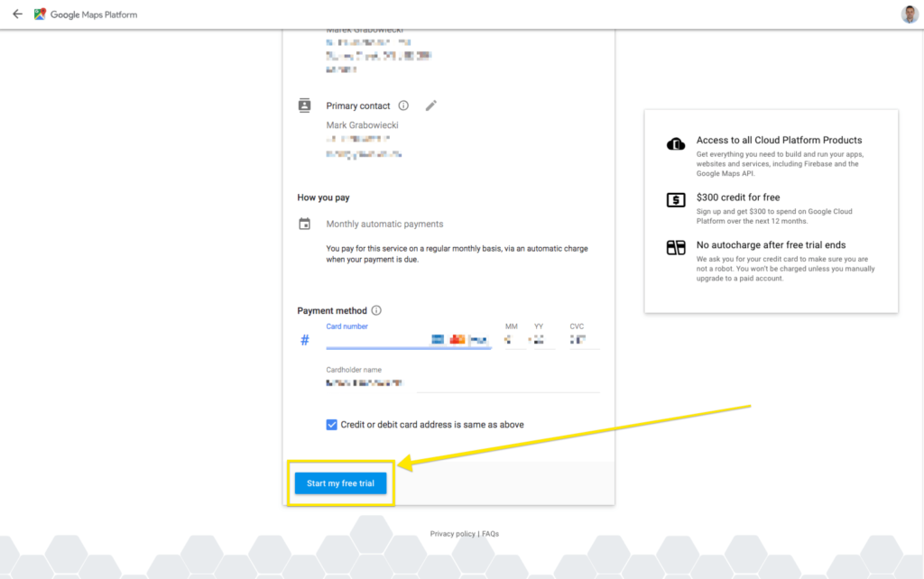Click the American Express card logo
The height and width of the screenshot is (579, 924).
[438, 339]
